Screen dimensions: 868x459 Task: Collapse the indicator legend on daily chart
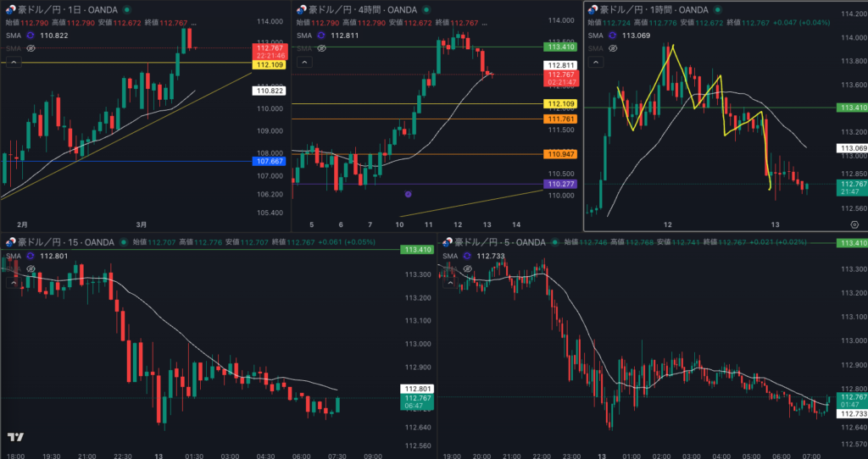12,62
